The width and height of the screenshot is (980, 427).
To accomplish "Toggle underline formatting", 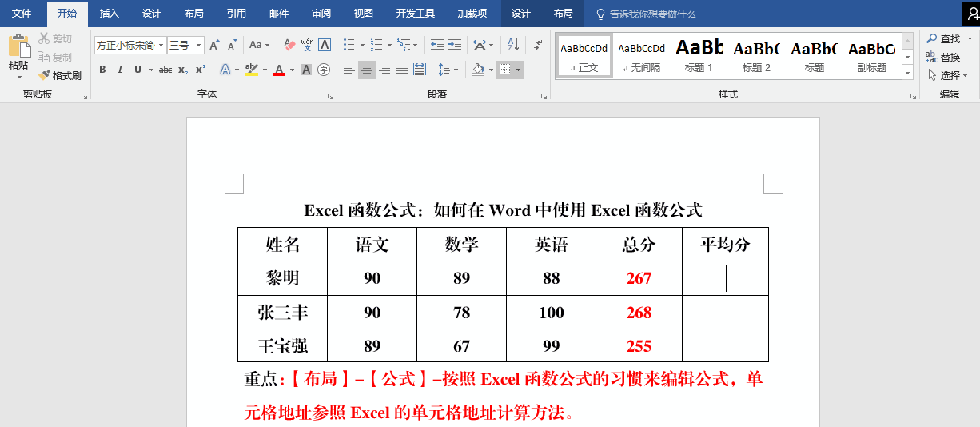I will 137,70.
